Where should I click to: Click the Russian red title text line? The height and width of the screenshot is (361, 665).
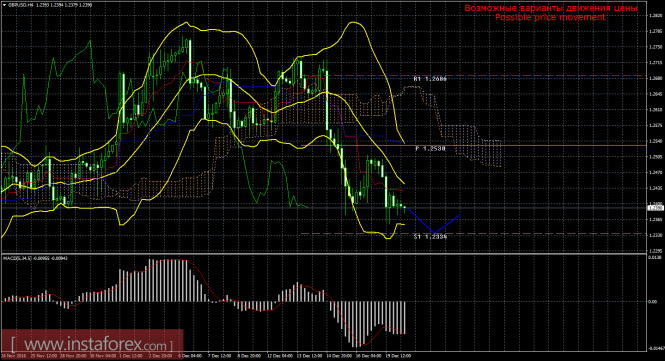pos(551,8)
